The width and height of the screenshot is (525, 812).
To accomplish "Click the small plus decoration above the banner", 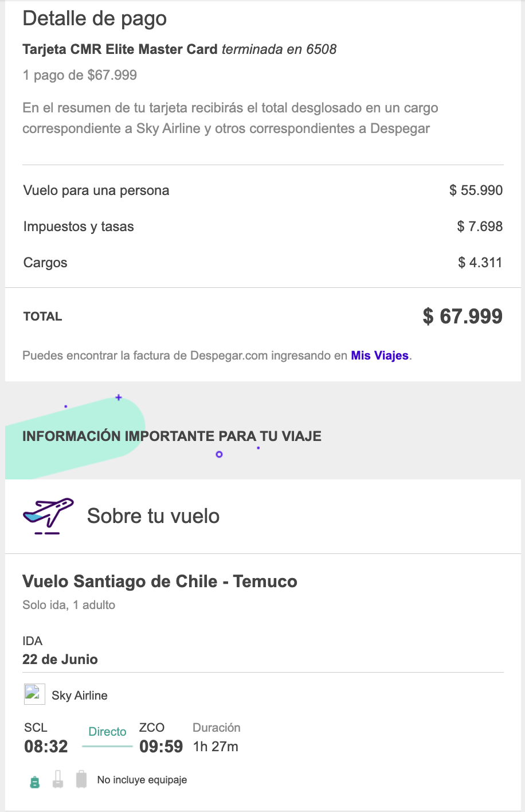I will coord(119,397).
